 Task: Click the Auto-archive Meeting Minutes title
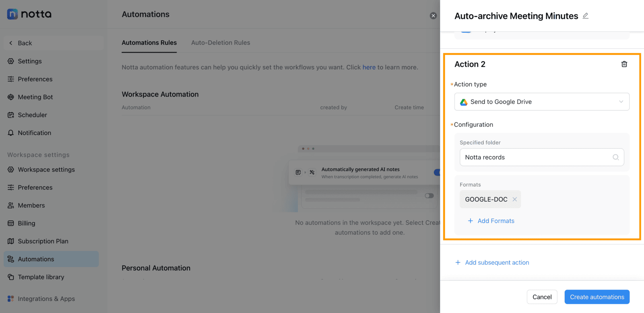(x=516, y=16)
